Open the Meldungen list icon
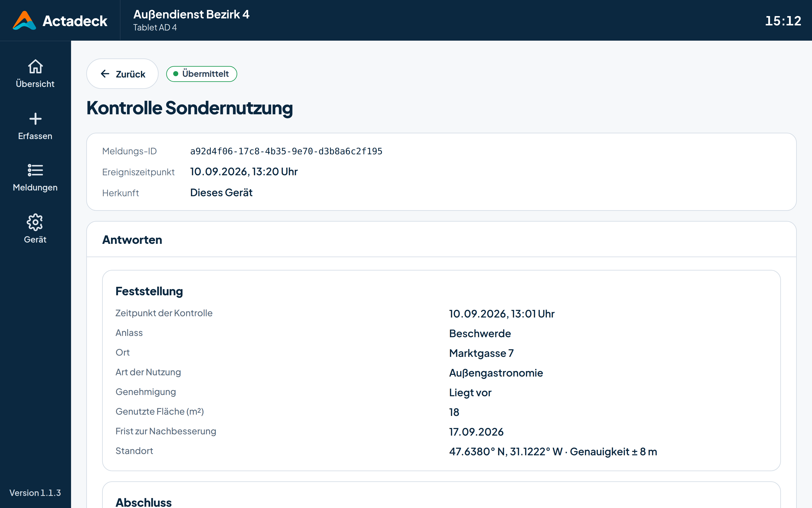 (35, 170)
